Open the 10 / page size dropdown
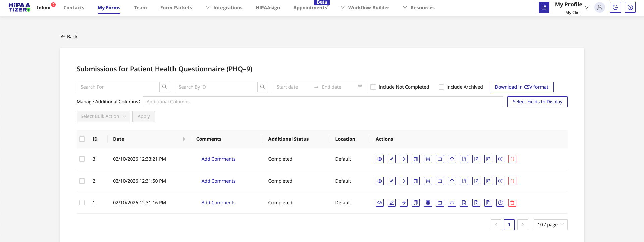 click(x=550, y=225)
